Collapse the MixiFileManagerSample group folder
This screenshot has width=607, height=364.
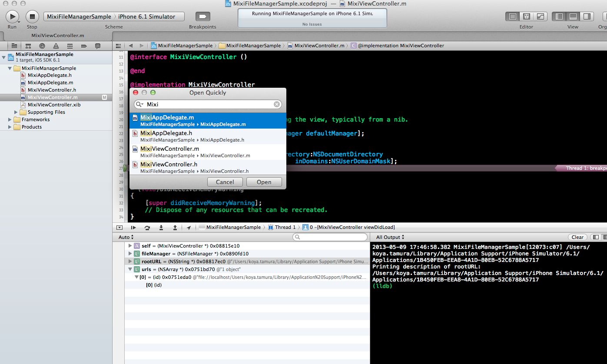(x=10, y=68)
